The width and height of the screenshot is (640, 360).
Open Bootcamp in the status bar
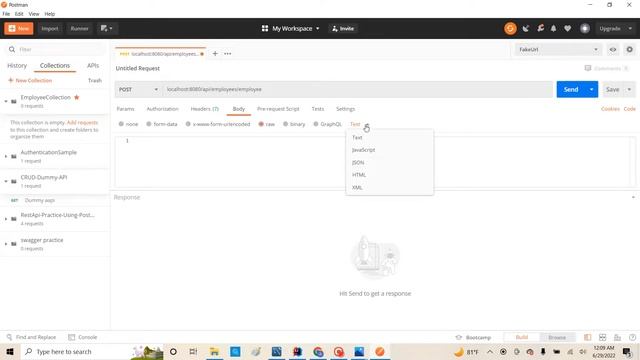(x=473, y=338)
